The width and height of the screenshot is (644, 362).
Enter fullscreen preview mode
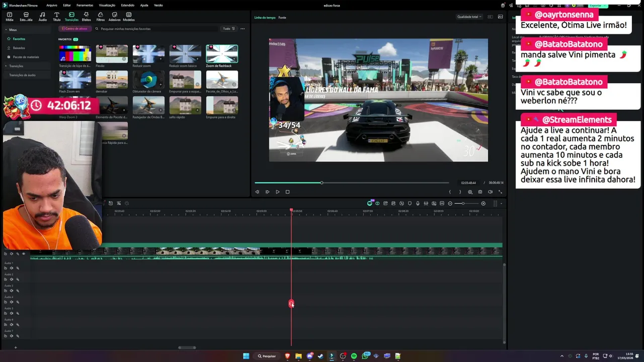tap(500, 192)
